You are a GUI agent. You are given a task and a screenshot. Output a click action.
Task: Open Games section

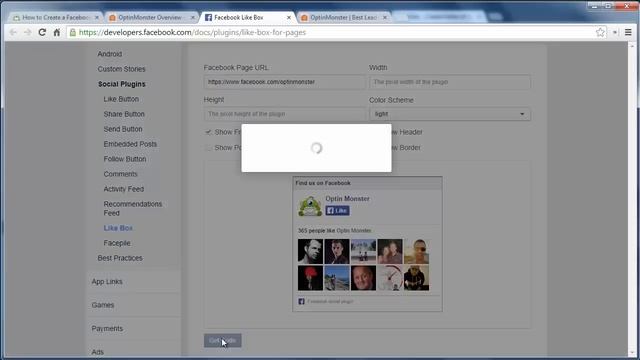click(x=103, y=305)
